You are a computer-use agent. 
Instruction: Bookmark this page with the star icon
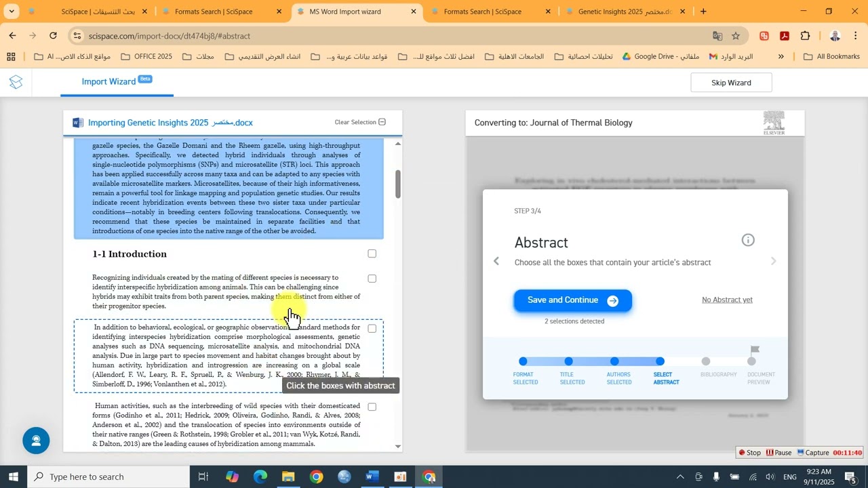[736, 36]
